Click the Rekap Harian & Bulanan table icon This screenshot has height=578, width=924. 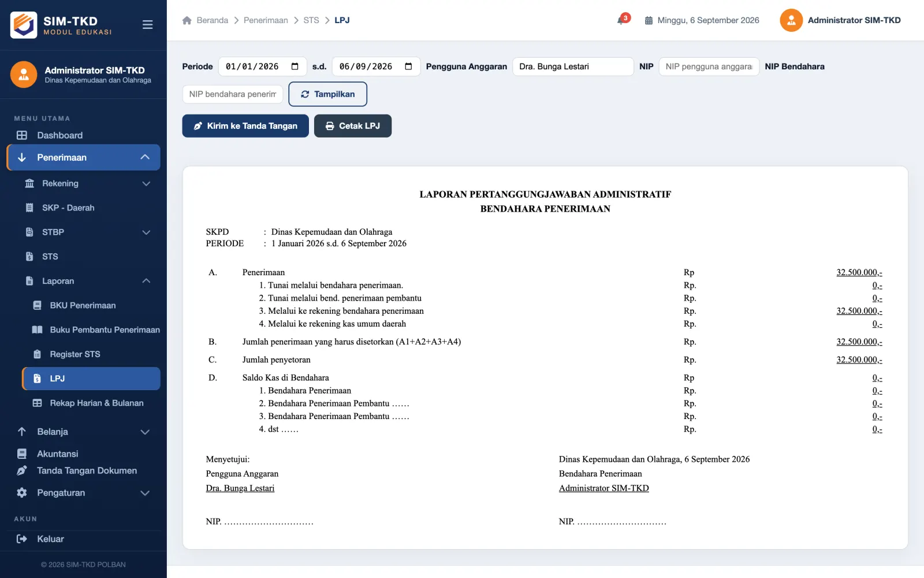pos(37,403)
